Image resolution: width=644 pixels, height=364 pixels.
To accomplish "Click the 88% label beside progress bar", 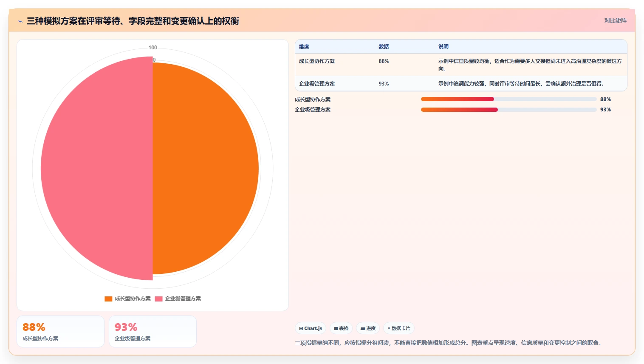I will point(605,100).
